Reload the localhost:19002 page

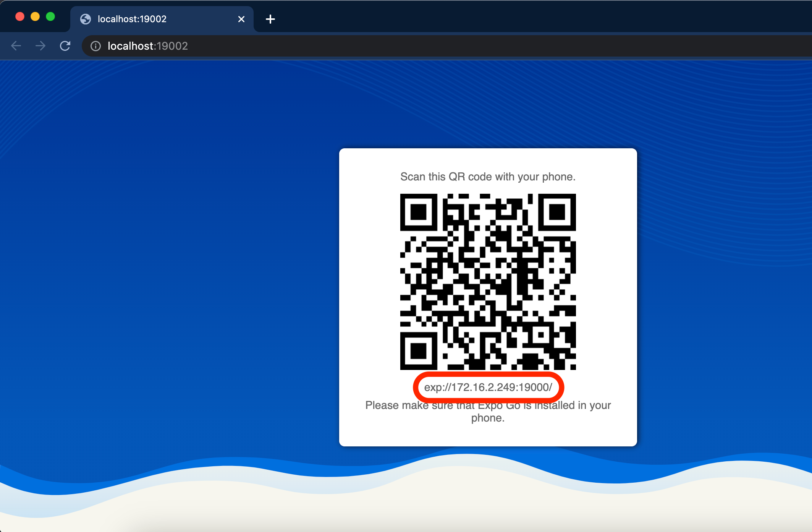click(x=65, y=45)
